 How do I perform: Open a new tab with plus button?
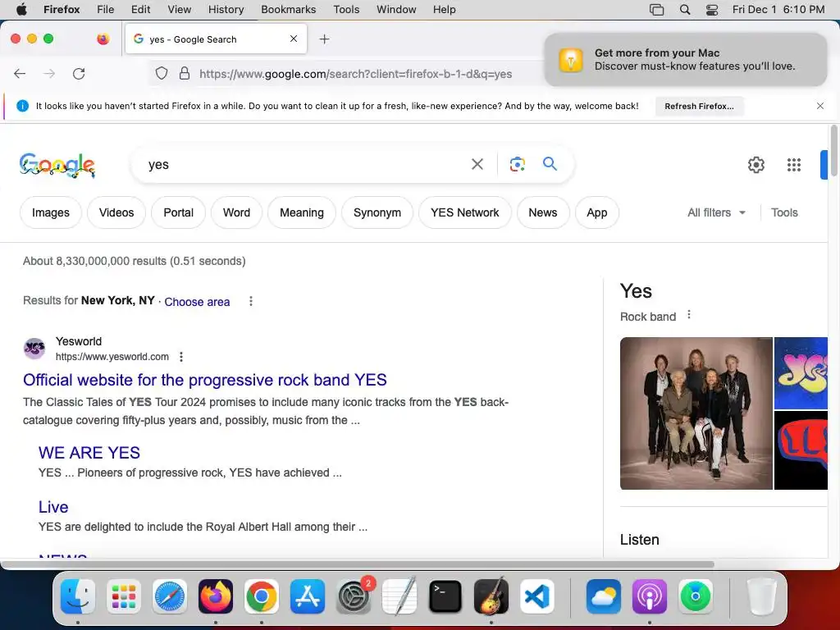(x=324, y=39)
